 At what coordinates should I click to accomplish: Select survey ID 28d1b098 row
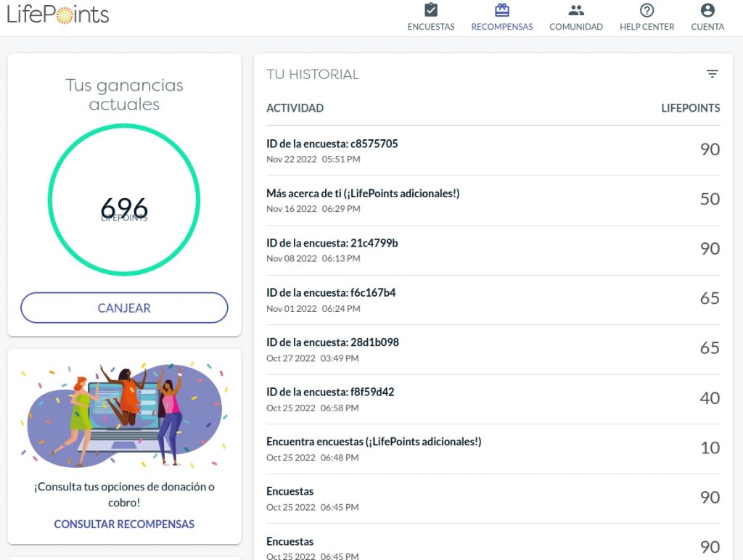(493, 350)
